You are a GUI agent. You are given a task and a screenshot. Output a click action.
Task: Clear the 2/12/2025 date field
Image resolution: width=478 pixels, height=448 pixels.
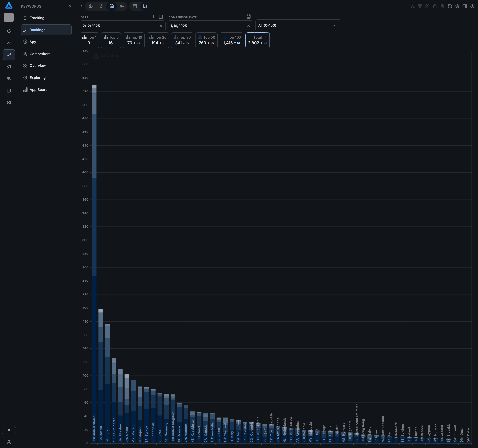(x=161, y=26)
